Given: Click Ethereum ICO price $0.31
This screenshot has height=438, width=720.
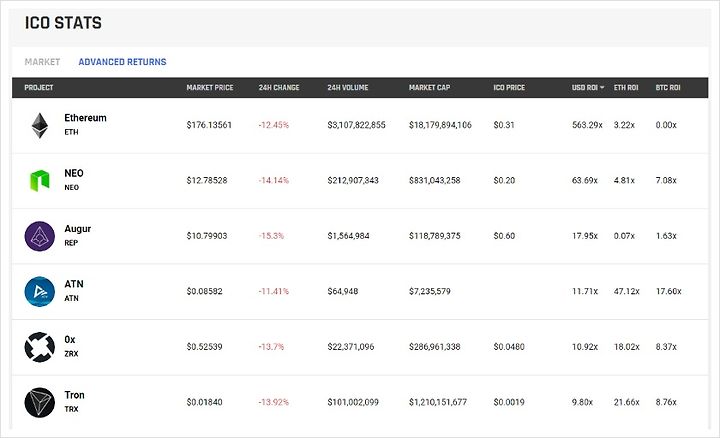Looking at the screenshot, I should tap(504, 125).
